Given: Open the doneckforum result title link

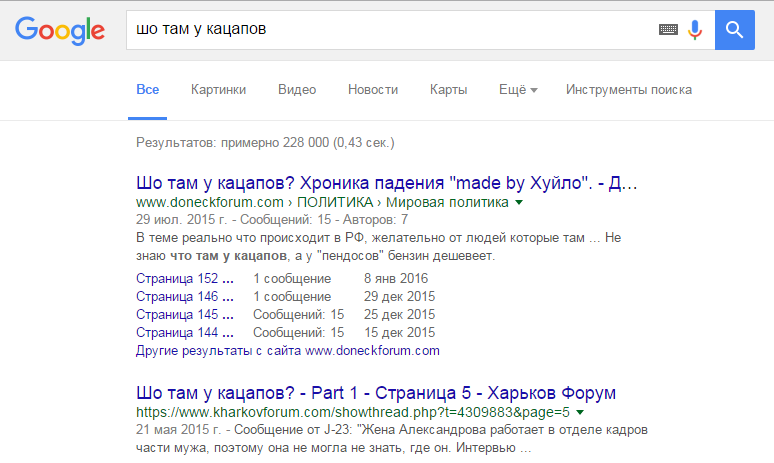Looking at the screenshot, I should [387, 183].
